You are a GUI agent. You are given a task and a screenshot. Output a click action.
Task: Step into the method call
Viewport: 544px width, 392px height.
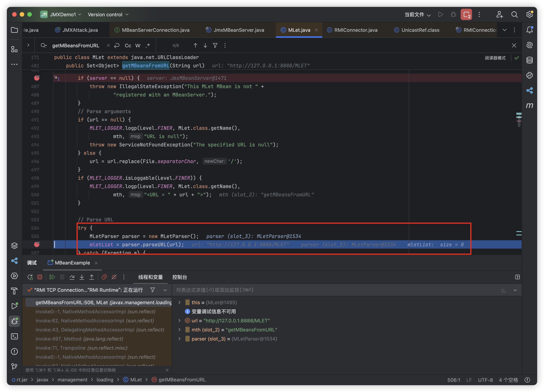pos(82,277)
